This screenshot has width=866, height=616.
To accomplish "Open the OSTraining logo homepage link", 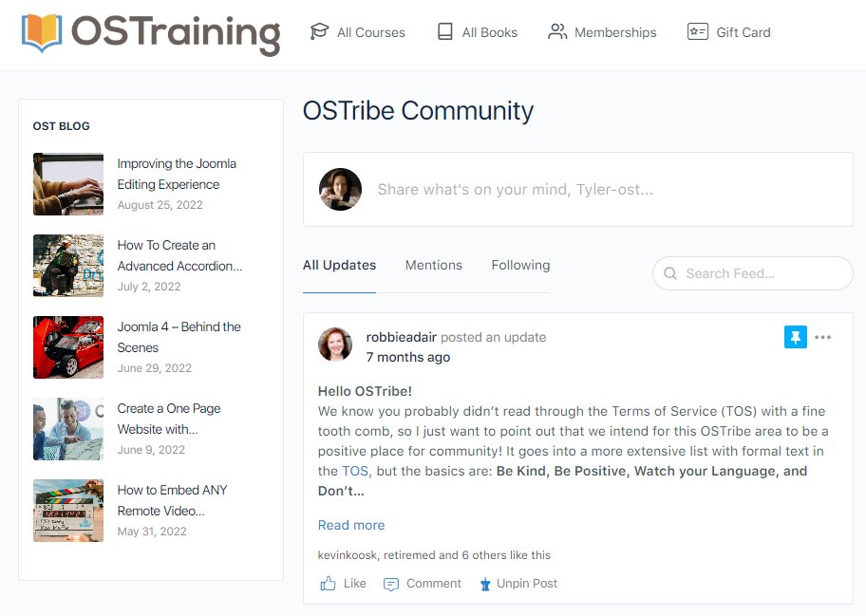I will pos(151,33).
